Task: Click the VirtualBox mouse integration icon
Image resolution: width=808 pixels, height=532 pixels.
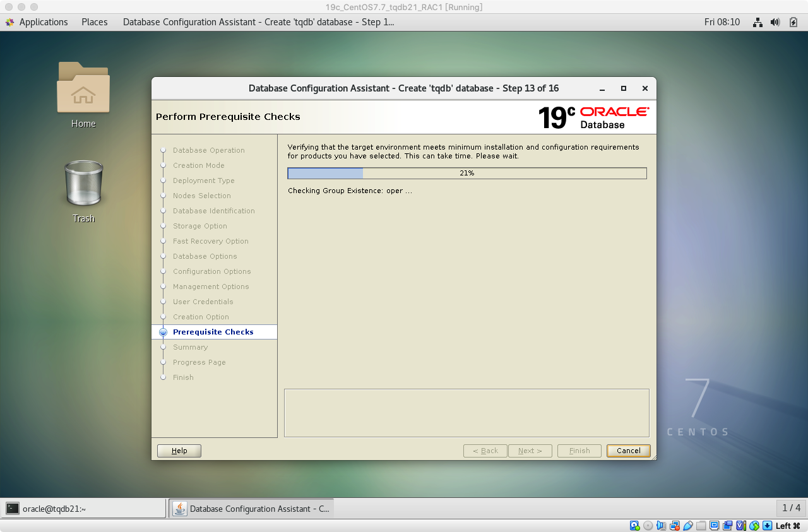Action: [754, 526]
